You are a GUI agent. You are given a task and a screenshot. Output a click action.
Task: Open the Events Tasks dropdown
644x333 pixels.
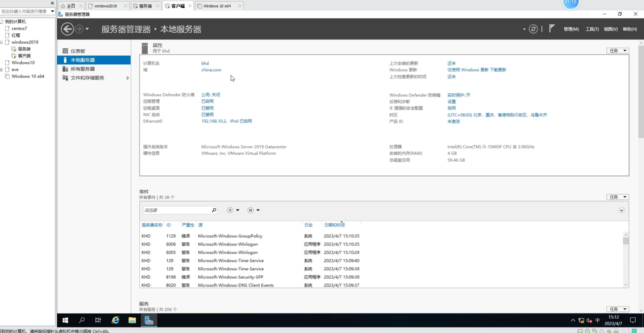(618, 197)
